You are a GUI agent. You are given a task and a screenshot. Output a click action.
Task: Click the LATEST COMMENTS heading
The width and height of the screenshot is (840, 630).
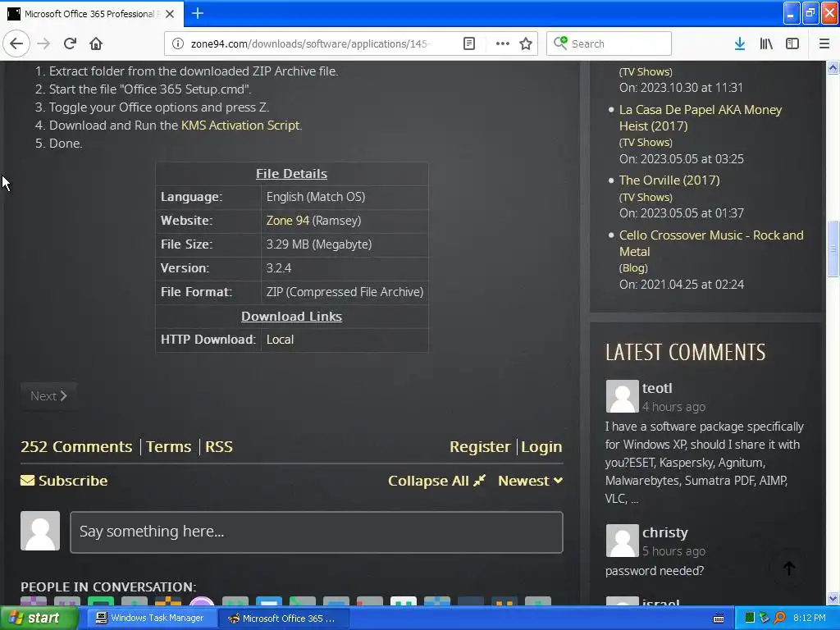tap(685, 353)
